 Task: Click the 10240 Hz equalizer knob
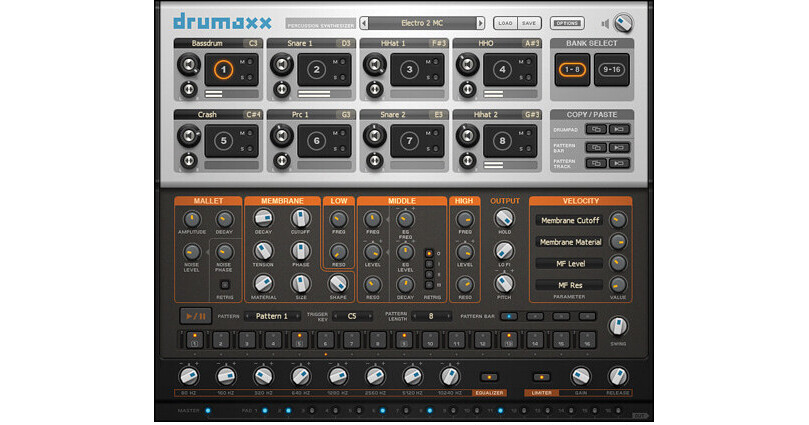[449, 376]
